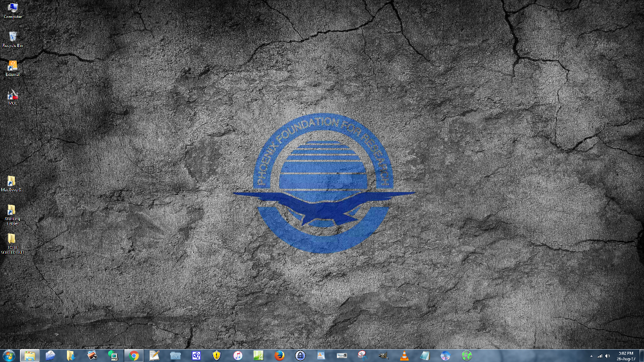Open the Computer desktop icon

(12, 11)
